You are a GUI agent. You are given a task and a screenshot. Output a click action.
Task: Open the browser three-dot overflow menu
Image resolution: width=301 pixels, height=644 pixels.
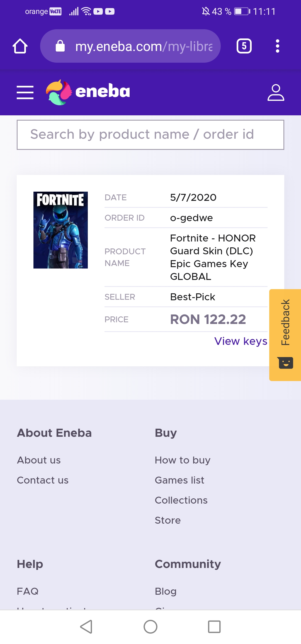[277, 46]
